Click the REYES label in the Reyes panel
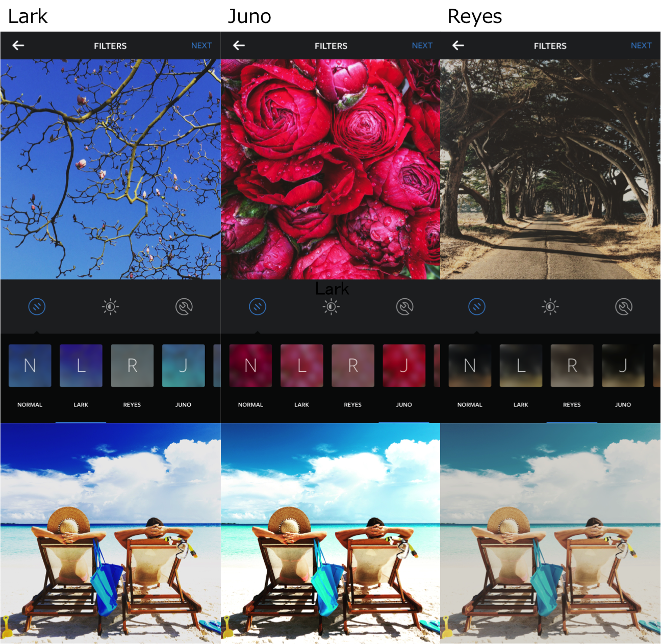The image size is (661, 644). 572,405
